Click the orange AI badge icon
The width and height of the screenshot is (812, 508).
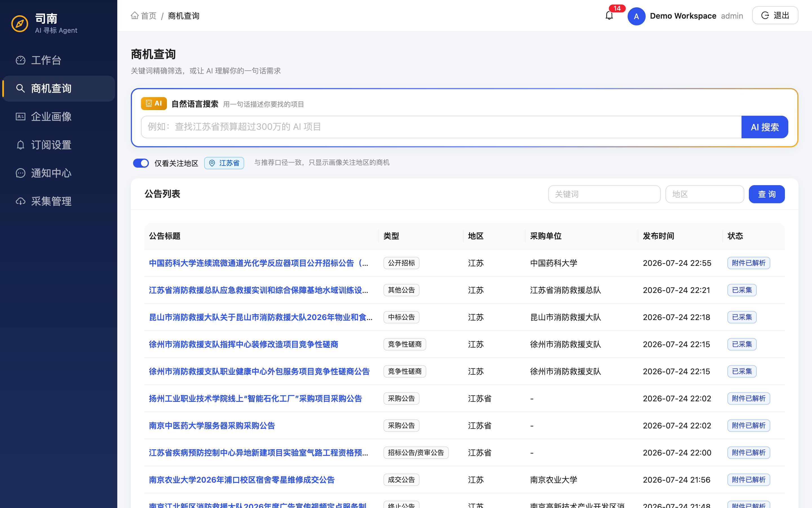tap(154, 104)
